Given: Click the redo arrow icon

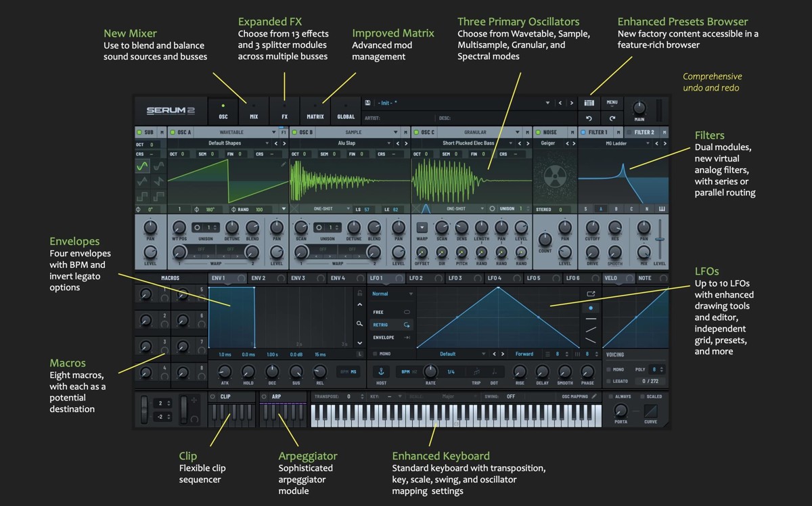Looking at the screenshot, I should point(612,118).
